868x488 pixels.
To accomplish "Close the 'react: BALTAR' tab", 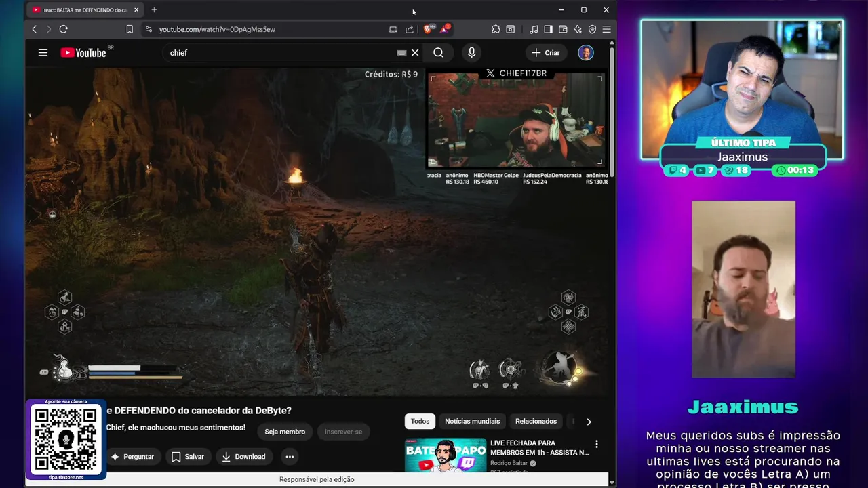I will [x=136, y=9].
